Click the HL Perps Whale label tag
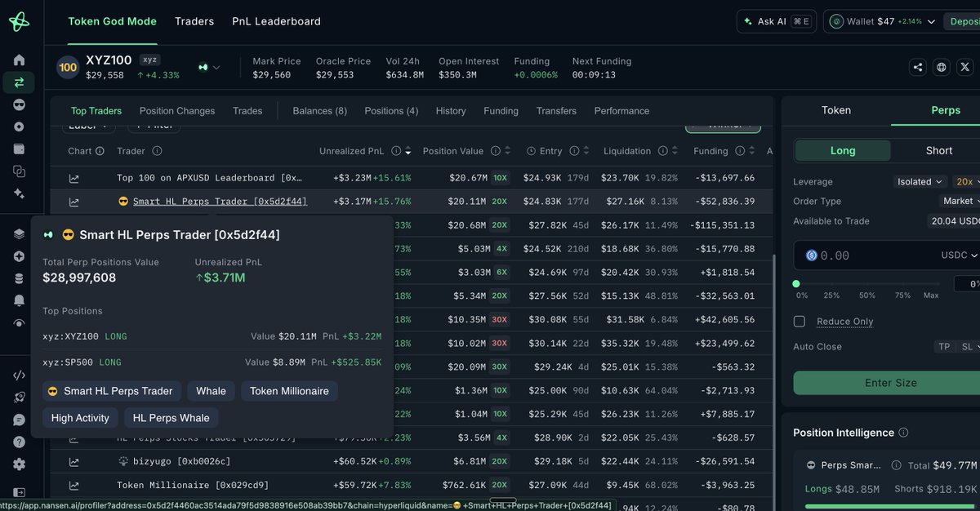This screenshot has width=980, height=511. pos(171,418)
